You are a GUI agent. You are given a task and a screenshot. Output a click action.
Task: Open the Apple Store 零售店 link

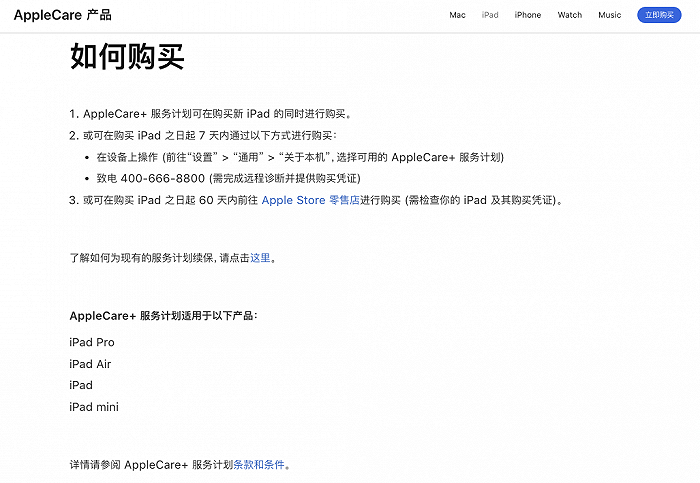[311, 200]
